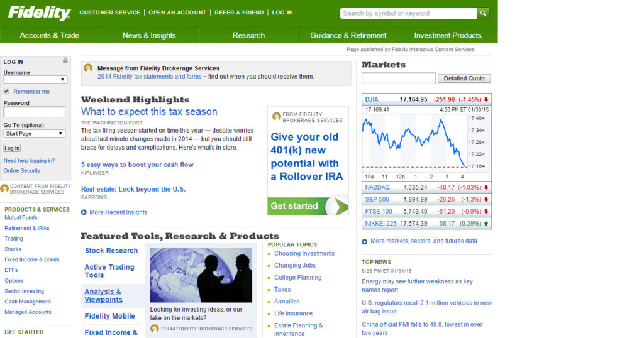Click the Fidelity logo
The image size is (644, 338).
[x=40, y=13]
